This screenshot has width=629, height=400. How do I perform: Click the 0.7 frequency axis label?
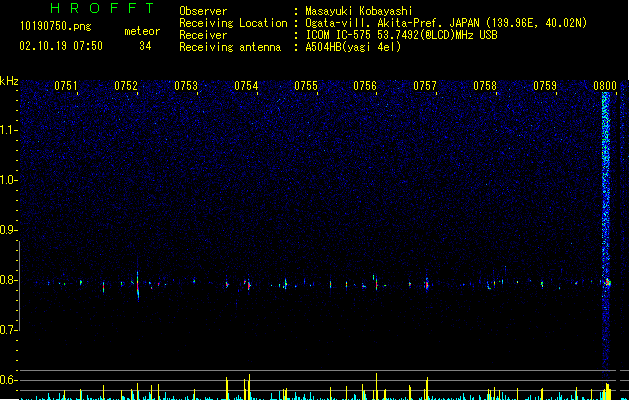coord(9,330)
